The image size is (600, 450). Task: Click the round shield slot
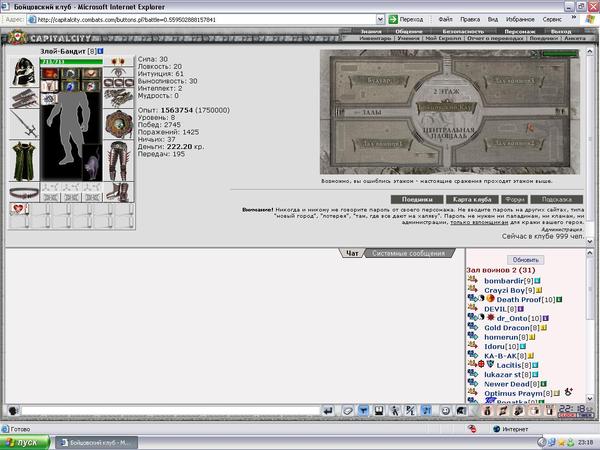click(x=119, y=124)
